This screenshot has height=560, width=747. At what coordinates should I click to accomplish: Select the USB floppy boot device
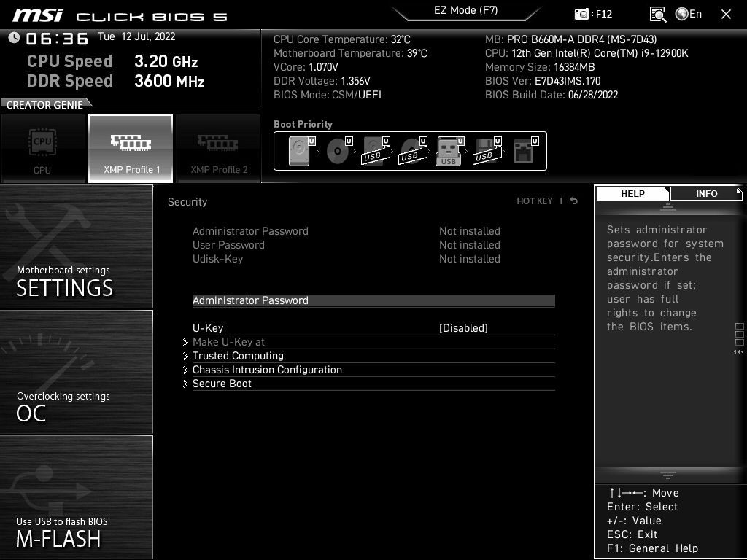pyautogui.click(x=487, y=151)
